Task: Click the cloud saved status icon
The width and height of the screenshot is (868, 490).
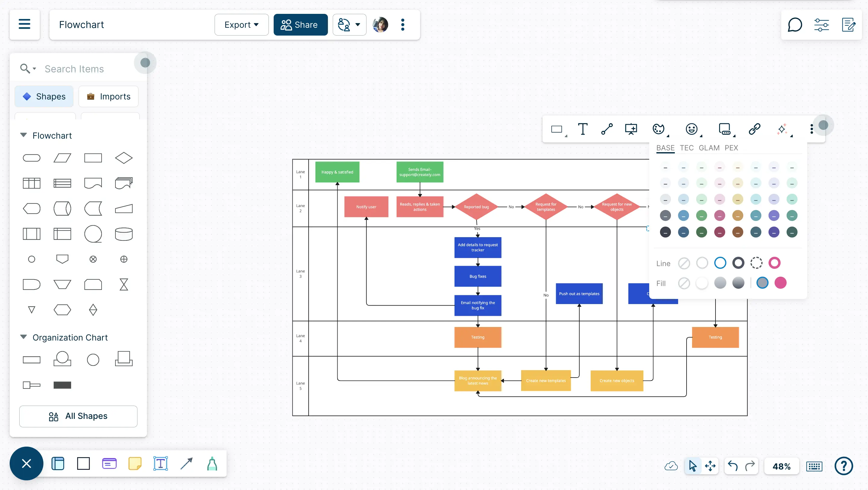Action: point(671,466)
